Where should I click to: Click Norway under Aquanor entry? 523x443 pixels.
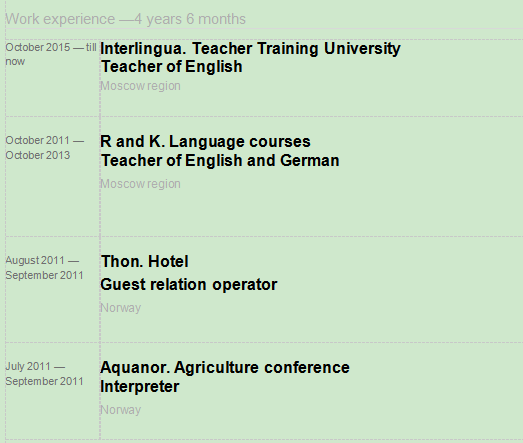pos(120,410)
